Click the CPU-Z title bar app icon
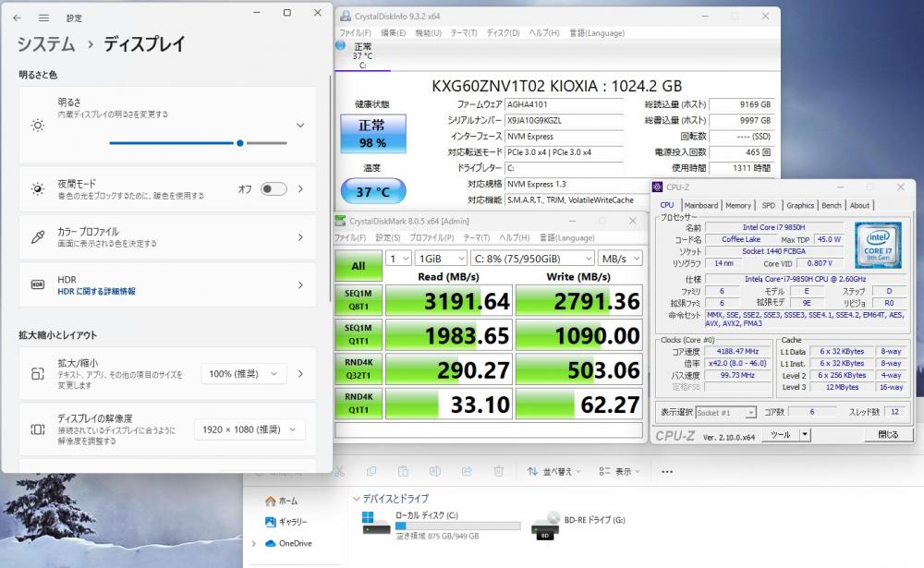This screenshot has width=924, height=568. coord(657,187)
